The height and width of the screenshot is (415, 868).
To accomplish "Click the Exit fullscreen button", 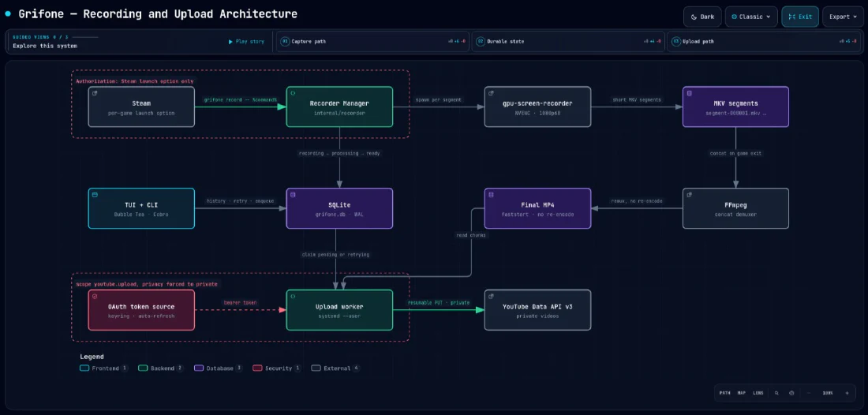I will point(800,17).
